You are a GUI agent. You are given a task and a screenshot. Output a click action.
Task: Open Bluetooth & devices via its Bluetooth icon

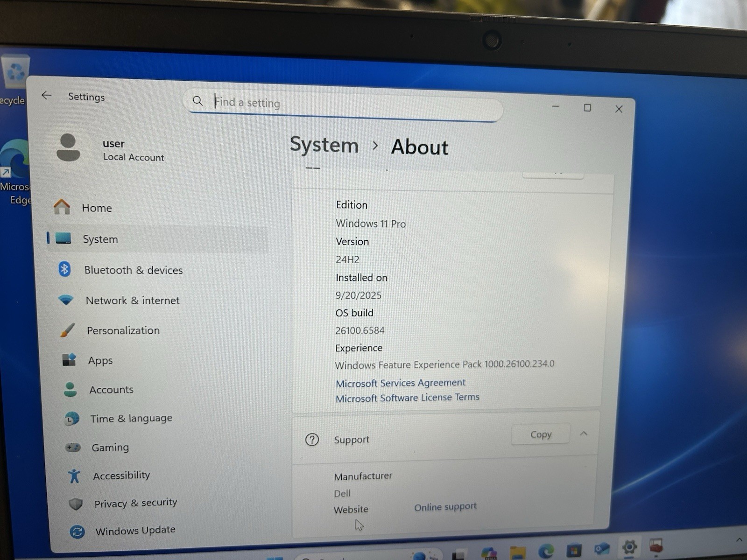pyautogui.click(x=64, y=269)
